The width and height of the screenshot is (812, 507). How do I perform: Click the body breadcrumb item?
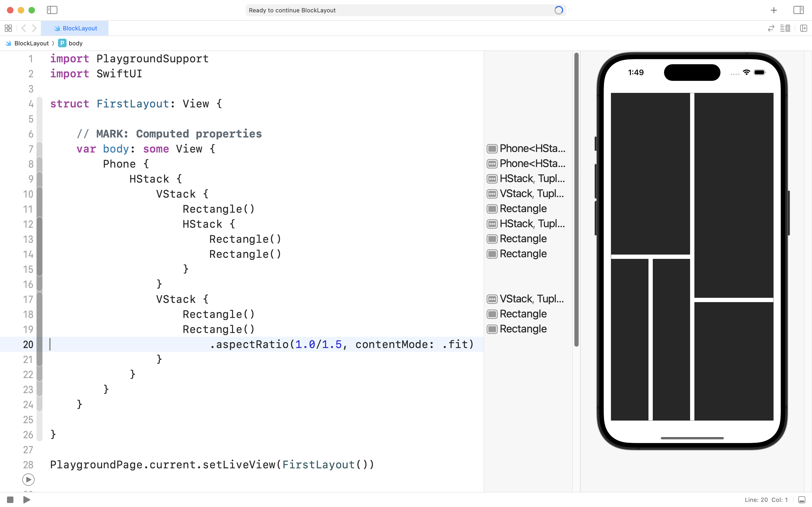point(75,43)
